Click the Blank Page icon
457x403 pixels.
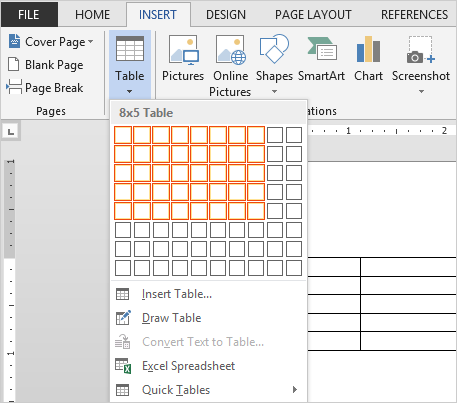pyautogui.click(x=13, y=64)
